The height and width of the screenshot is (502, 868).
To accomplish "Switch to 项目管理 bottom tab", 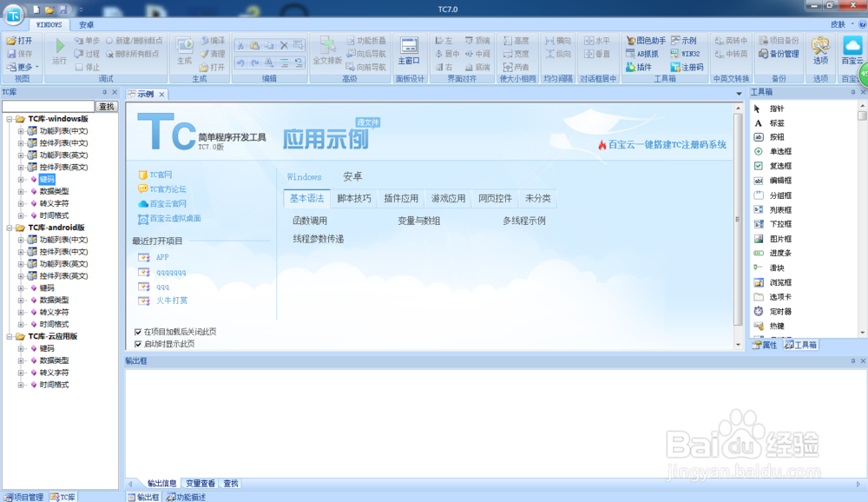I will 23,497.
